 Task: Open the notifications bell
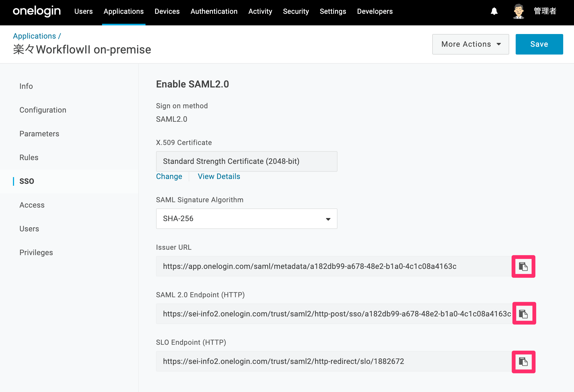pyautogui.click(x=494, y=11)
